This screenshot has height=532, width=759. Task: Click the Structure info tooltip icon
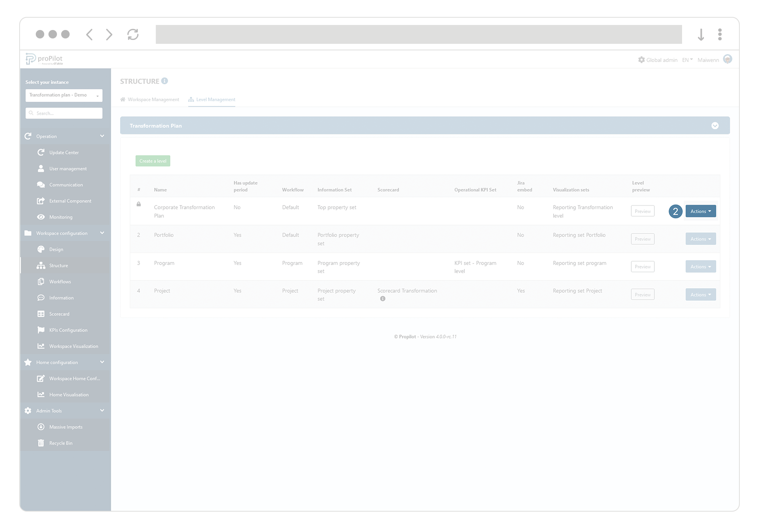tap(165, 81)
